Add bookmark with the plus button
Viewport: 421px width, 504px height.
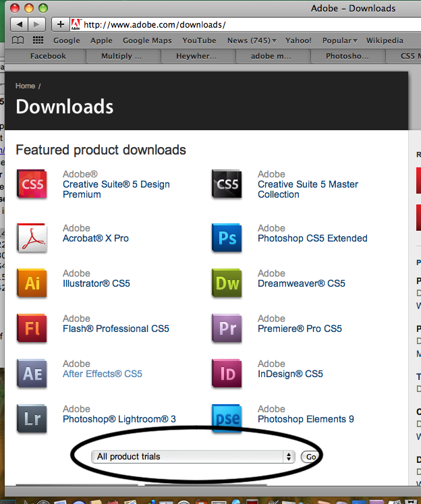tap(61, 24)
